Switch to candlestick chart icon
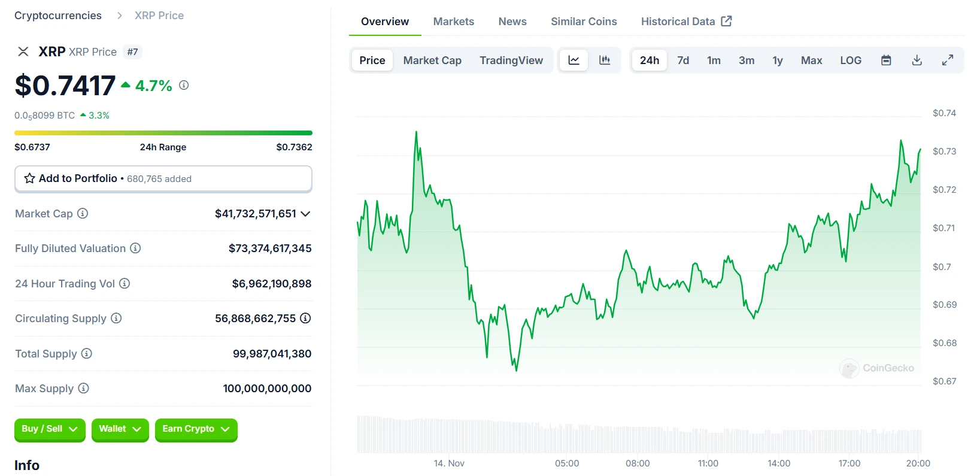The width and height of the screenshot is (980, 476). [x=605, y=60]
